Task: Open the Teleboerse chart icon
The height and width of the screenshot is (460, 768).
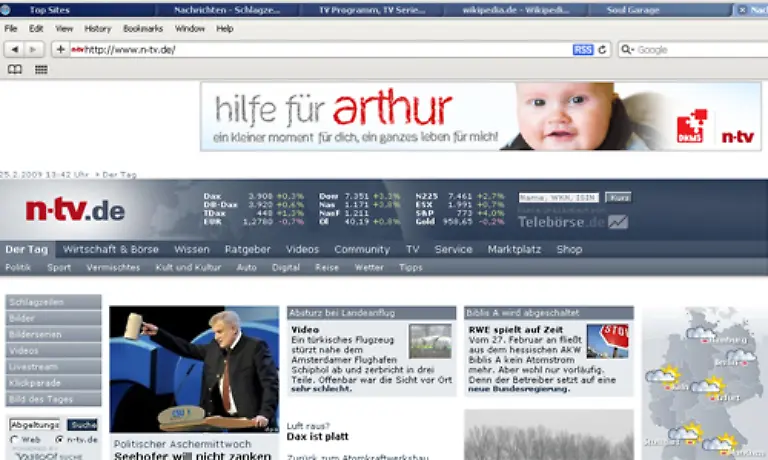Action: point(618,222)
